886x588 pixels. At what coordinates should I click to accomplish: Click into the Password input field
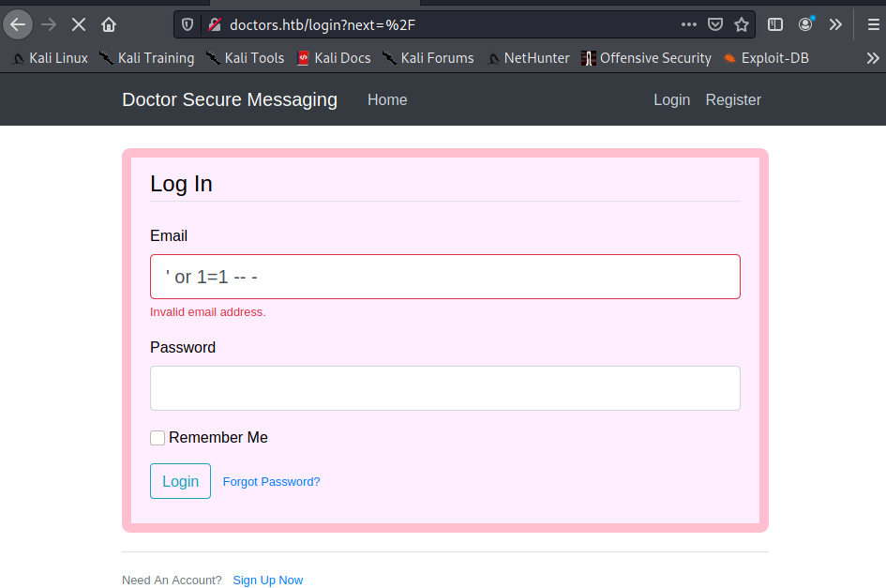pyautogui.click(x=445, y=388)
